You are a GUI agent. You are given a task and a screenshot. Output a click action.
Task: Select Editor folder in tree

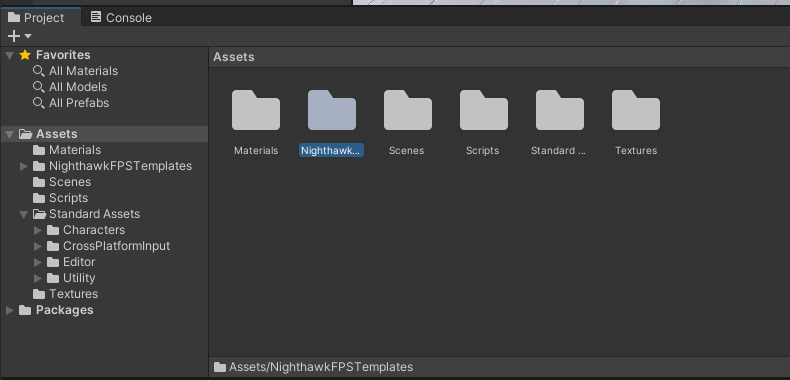tap(79, 262)
